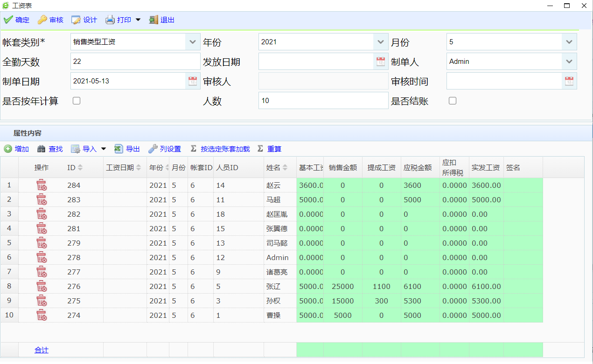The image size is (593, 364).
Task: Toggle 是否结账 checkbox
Action: coord(452,101)
